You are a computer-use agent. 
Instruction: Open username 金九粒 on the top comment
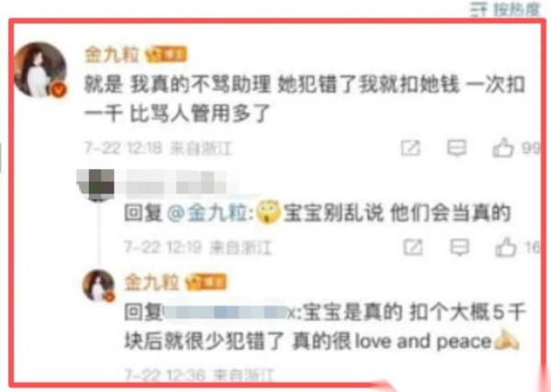click(111, 55)
